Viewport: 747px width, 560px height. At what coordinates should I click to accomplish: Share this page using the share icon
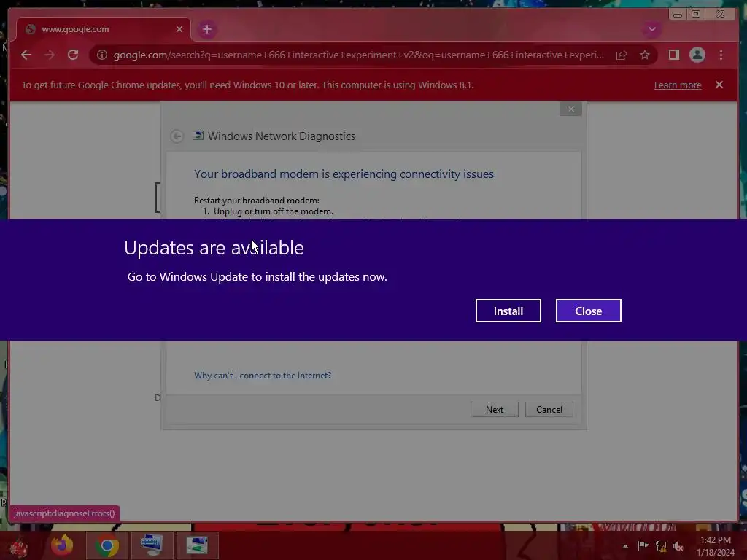point(622,55)
